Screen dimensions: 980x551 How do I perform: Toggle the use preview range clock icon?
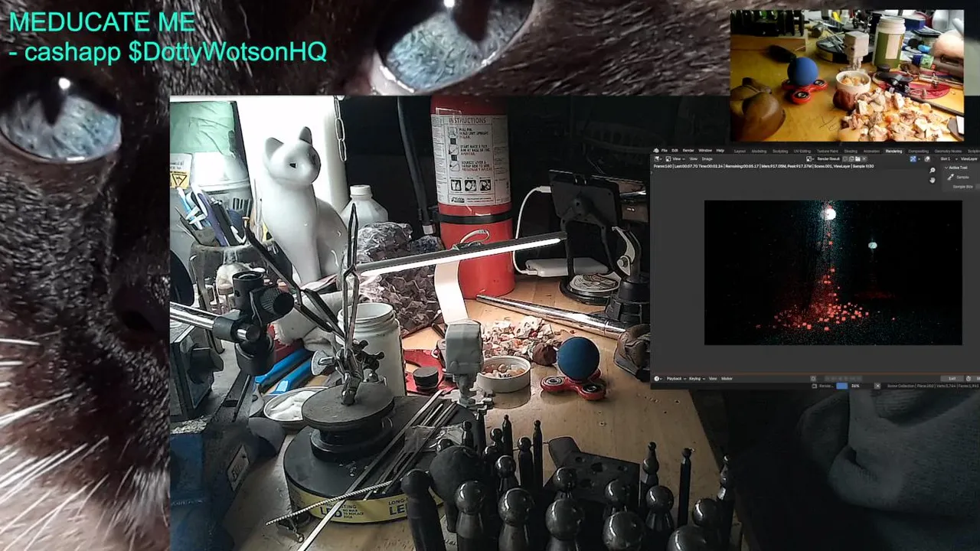coord(969,378)
